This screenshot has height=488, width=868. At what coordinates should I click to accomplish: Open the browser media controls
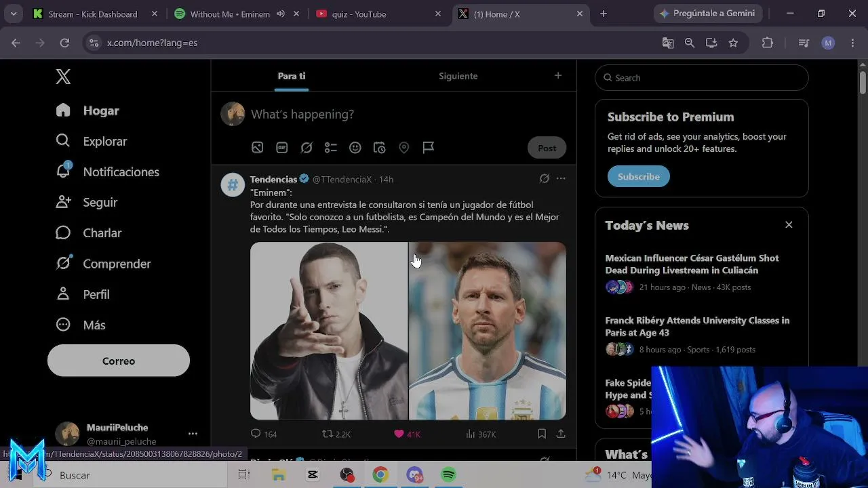pos(804,43)
